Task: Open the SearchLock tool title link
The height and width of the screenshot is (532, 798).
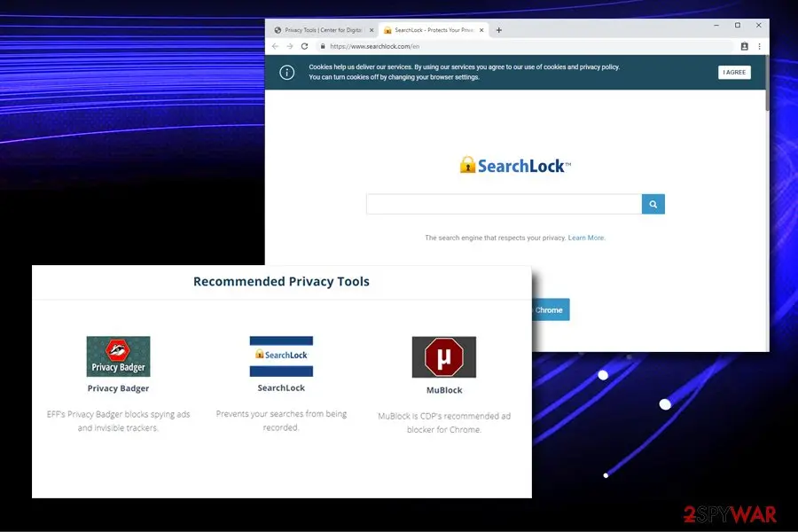Action: [281, 388]
